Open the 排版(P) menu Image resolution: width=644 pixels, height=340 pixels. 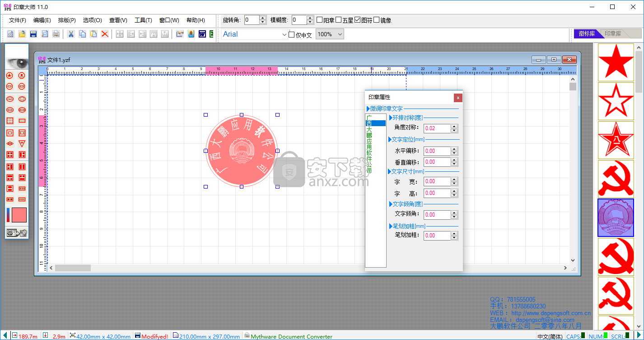pos(67,20)
